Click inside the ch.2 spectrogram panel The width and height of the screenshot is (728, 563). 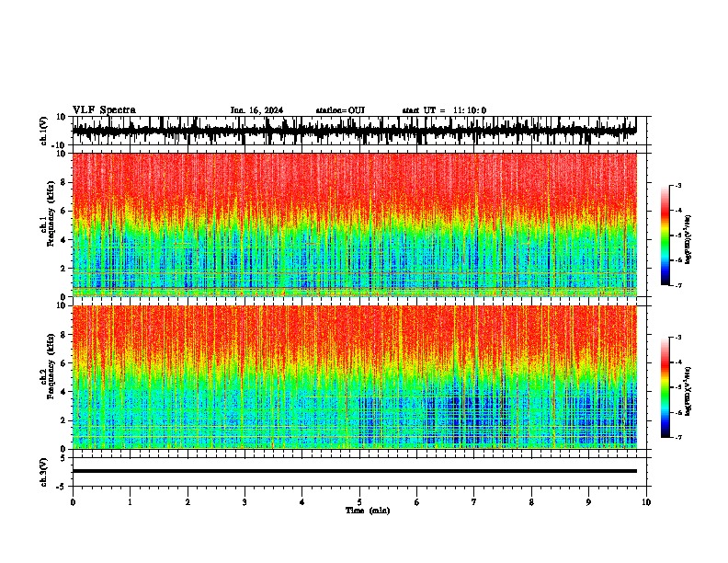(354, 377)
